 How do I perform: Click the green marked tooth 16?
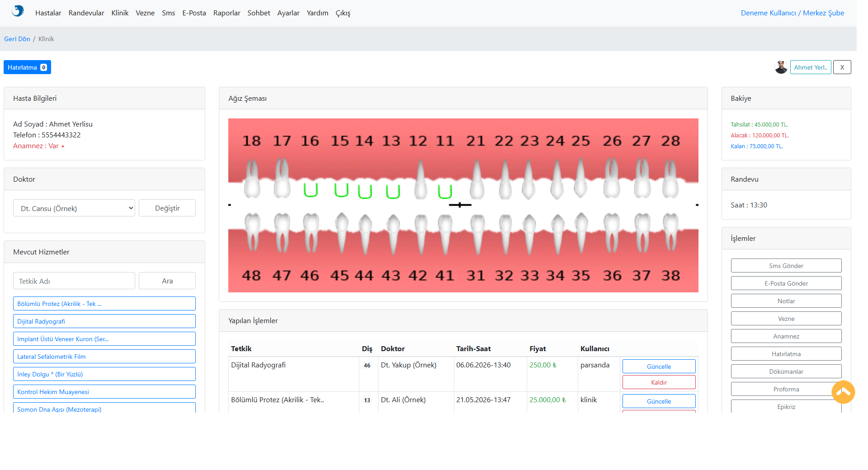pos(310,190)
